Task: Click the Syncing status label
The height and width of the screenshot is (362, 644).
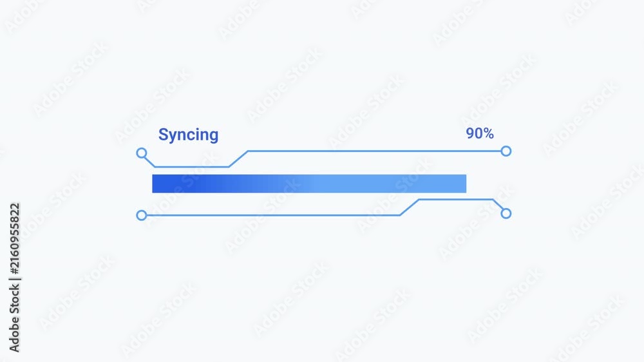Action: click(188, 135)
